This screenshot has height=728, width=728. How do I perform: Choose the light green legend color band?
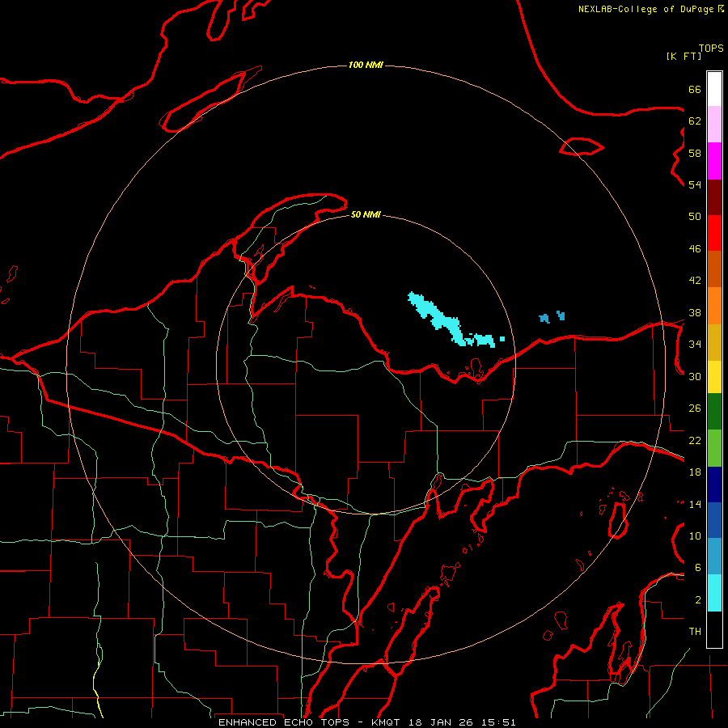click(714, 448)
